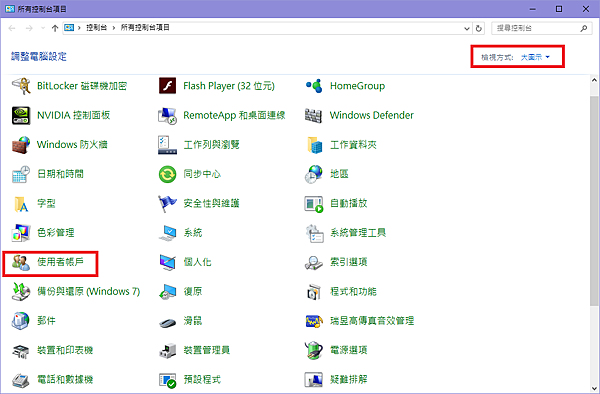This screenshot has width=600, height=394.
Task: Open the 色彩管理 icon
Action: coord(21,233)
